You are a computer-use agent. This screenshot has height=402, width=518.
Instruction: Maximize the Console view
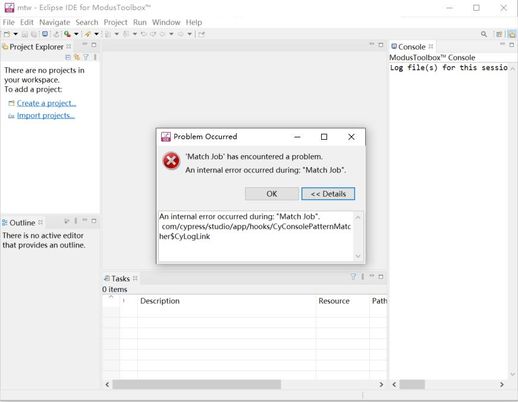[x=512, y=45]
